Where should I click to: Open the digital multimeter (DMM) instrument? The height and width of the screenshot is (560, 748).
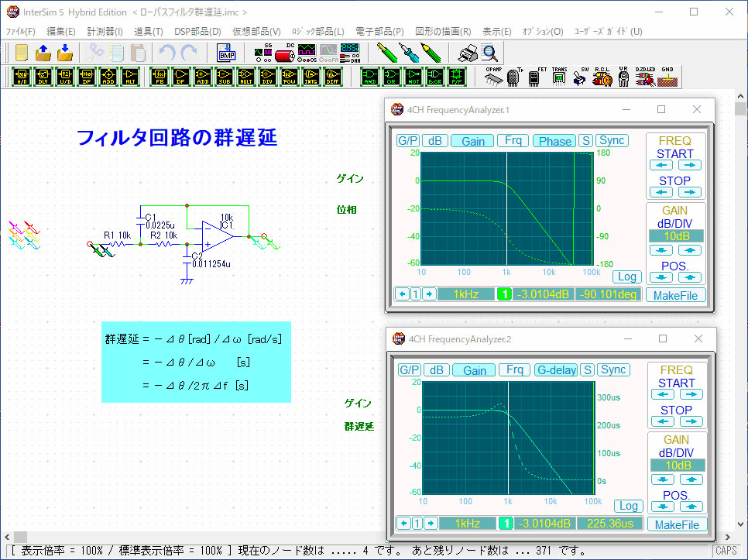350,53
